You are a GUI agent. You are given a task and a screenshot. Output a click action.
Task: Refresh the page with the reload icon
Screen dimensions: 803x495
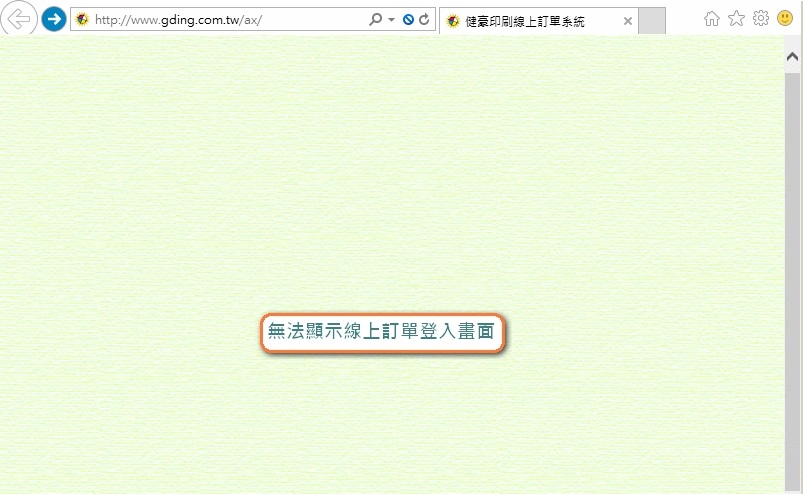click(x=424, y=19)
